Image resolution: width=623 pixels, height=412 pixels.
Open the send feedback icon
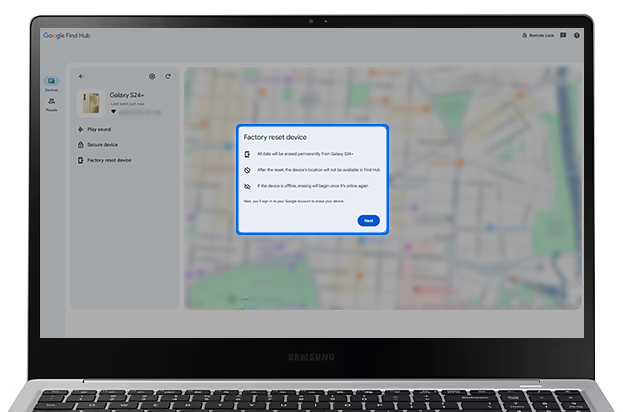click(x=563, y=35)
